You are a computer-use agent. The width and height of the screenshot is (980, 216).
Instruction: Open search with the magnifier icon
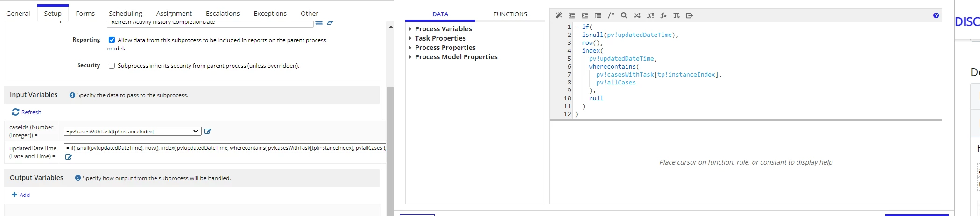pos(624,15)
